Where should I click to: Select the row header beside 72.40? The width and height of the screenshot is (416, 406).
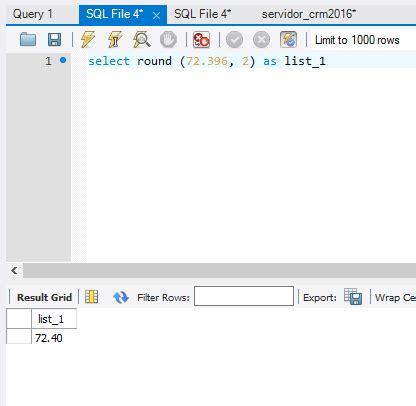[x=19, y=337]
